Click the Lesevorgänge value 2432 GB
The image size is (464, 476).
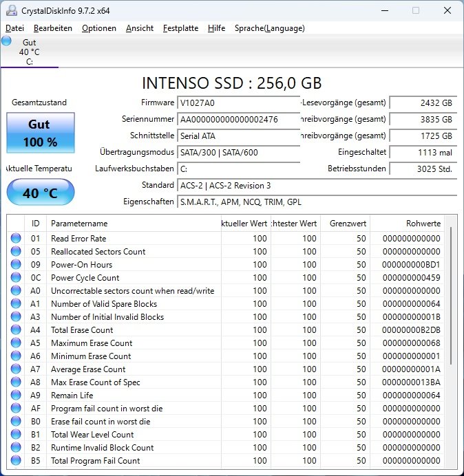tap(423, 102)
